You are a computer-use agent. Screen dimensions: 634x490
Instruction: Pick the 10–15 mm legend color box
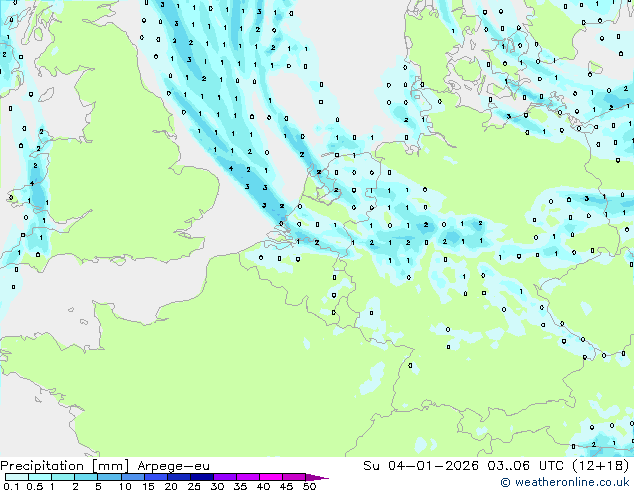(132, 477)
